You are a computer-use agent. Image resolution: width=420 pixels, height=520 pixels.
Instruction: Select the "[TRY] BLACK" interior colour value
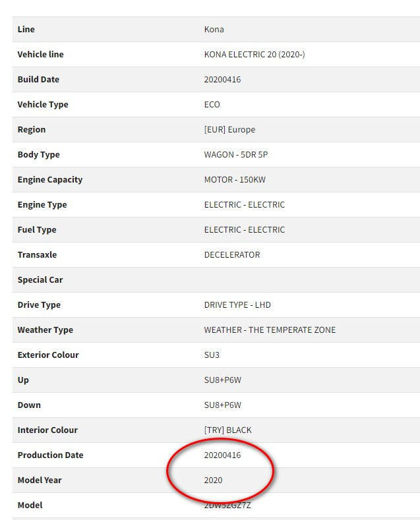click(x=227, y=430)
